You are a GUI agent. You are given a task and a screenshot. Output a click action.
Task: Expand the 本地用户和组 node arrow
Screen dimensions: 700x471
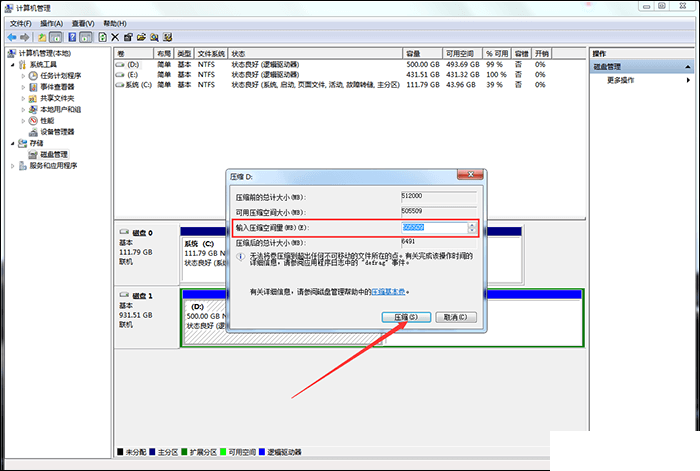[x=23, y=109]
